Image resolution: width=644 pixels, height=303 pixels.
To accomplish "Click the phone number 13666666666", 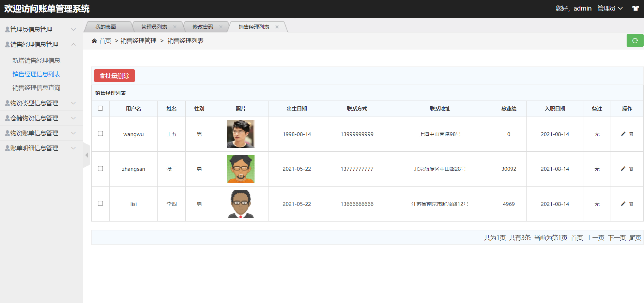I will coord(357,204).
